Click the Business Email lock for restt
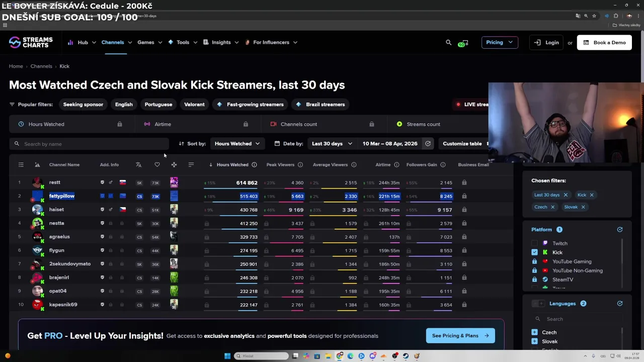This screenshot has width=644, height=362. point(464,183)
